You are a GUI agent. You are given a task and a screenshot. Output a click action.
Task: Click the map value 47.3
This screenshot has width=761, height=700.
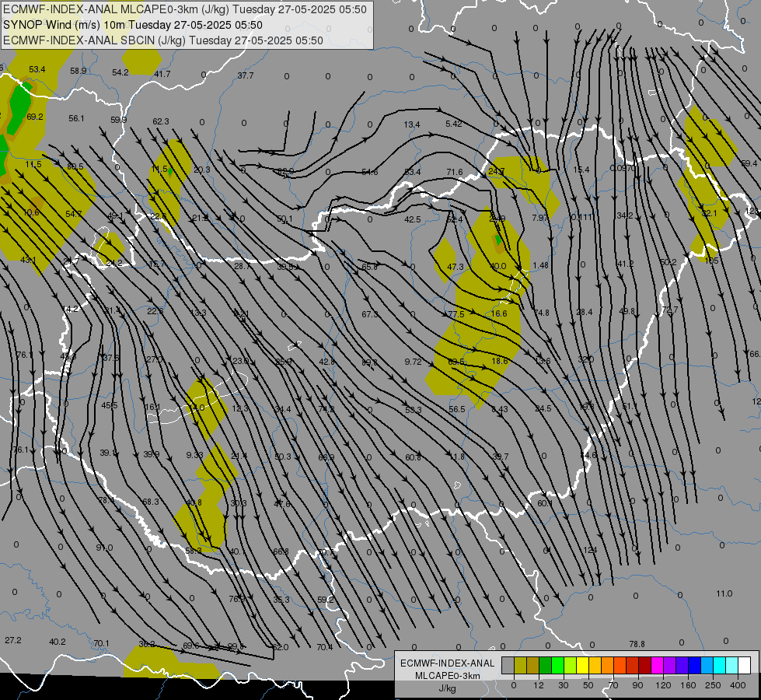pyautogui.click(x=456, y=267)
